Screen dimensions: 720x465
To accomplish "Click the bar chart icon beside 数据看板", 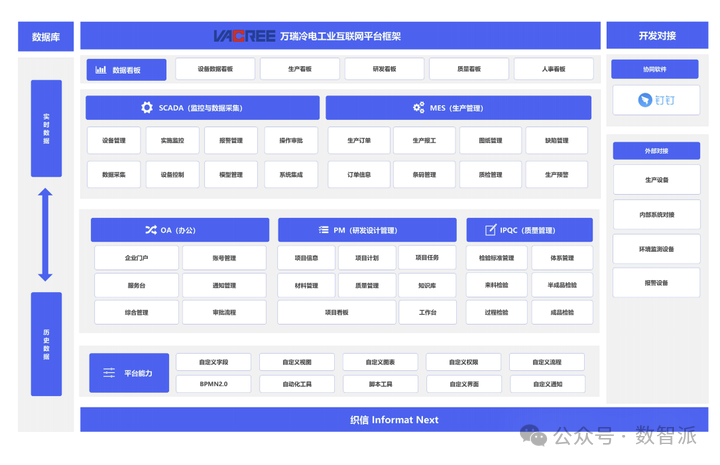I will coord(101,70).
